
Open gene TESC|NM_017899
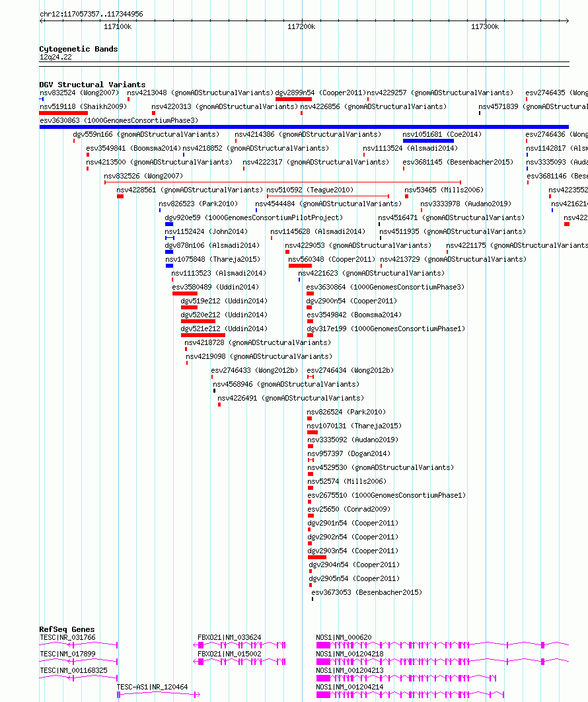pos(67,654)
